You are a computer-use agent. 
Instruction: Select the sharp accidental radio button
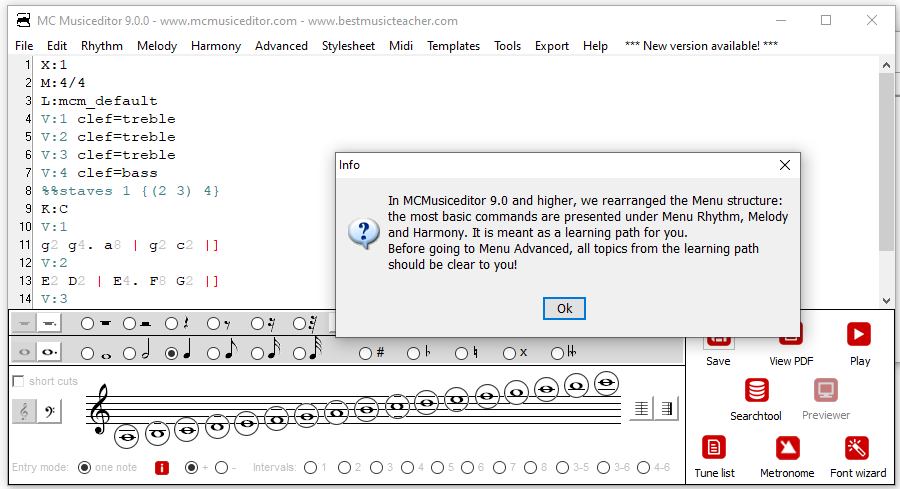(x=365, y=354)
